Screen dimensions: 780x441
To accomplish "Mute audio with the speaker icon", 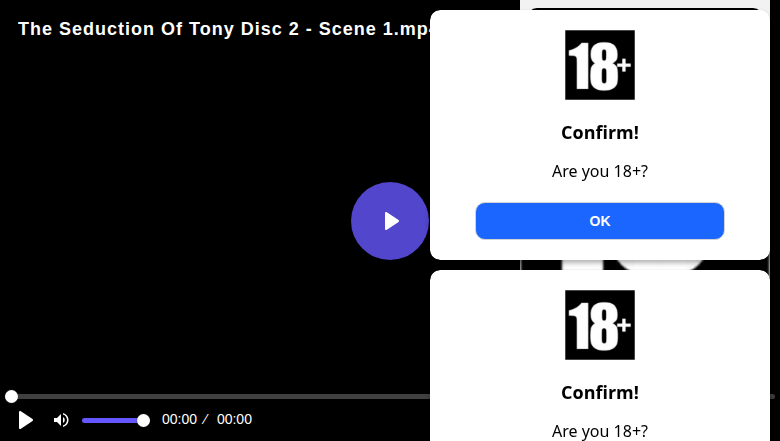I will click(61, 420).
